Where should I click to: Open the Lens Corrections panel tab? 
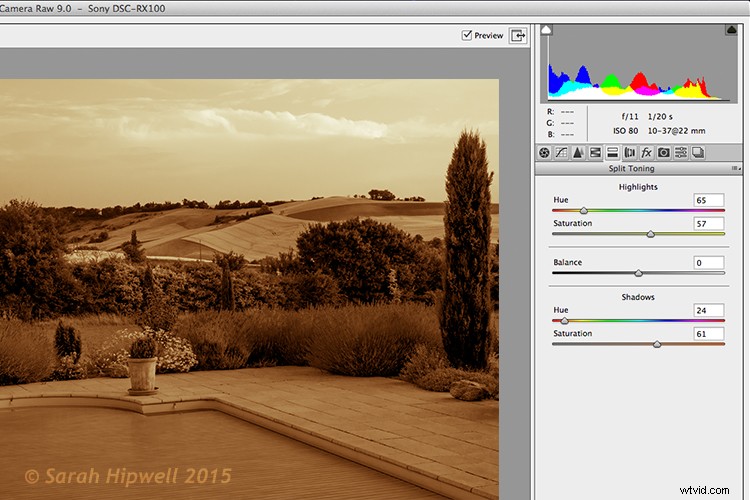[629, 153]
